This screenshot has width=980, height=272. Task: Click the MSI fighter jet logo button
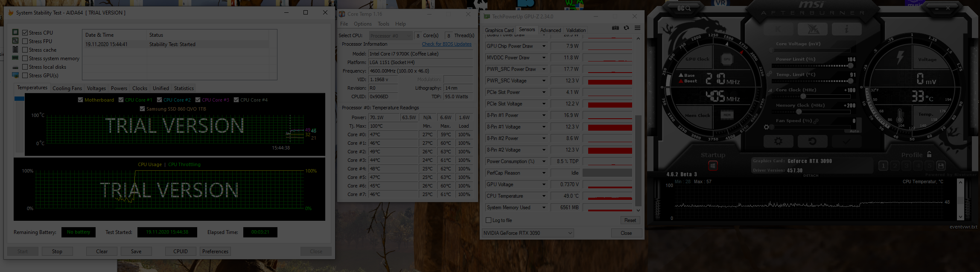(812, 29)
